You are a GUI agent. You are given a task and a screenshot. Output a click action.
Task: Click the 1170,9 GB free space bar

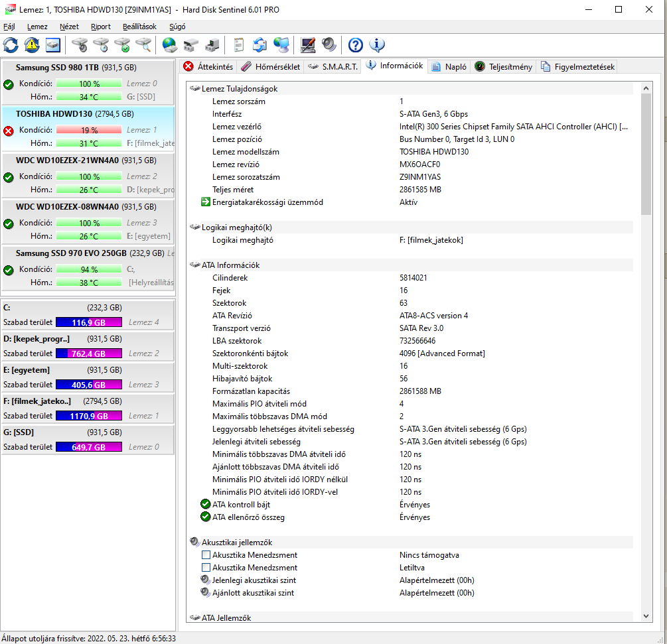click(x=89, y=416)
